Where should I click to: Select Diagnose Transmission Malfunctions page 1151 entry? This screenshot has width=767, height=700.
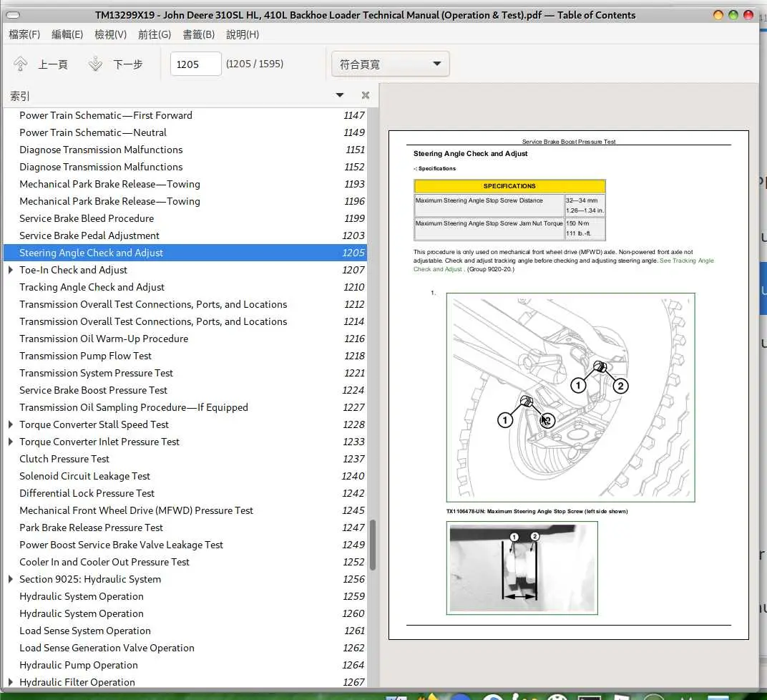pos(185,150)
